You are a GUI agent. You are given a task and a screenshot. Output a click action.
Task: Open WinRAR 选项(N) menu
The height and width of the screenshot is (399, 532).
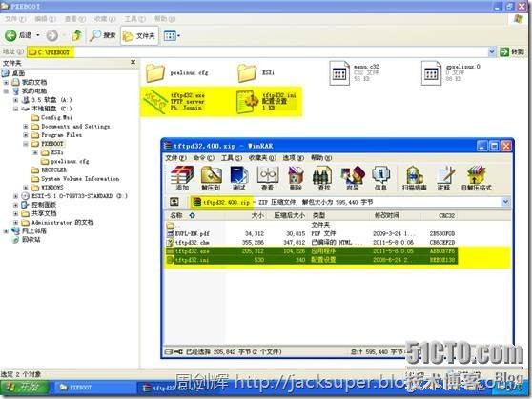tap(294, 158)
